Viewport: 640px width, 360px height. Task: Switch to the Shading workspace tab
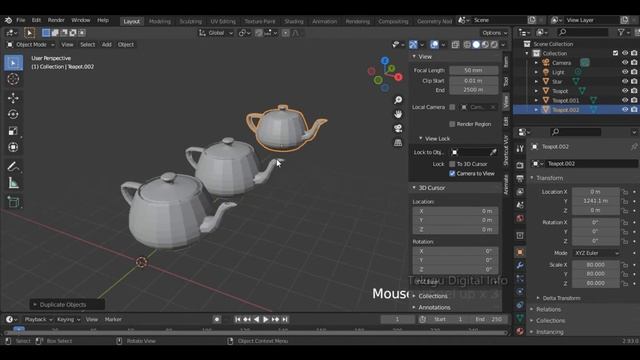click(x=294, y=21)
